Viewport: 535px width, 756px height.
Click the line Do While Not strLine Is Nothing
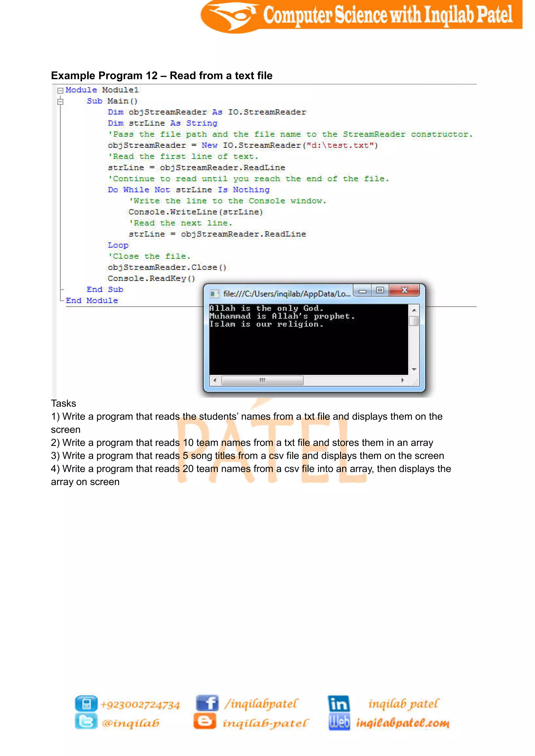coord(189,190)
